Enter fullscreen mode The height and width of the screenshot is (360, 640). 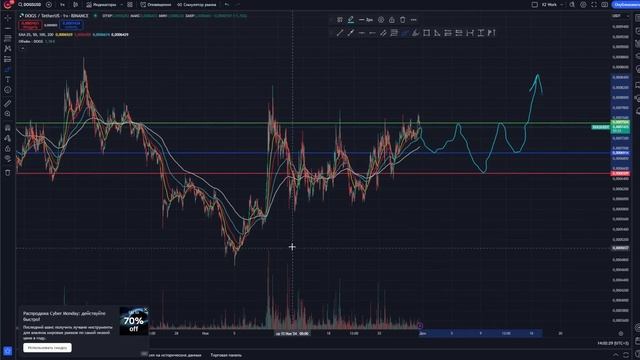coord(594,4)
